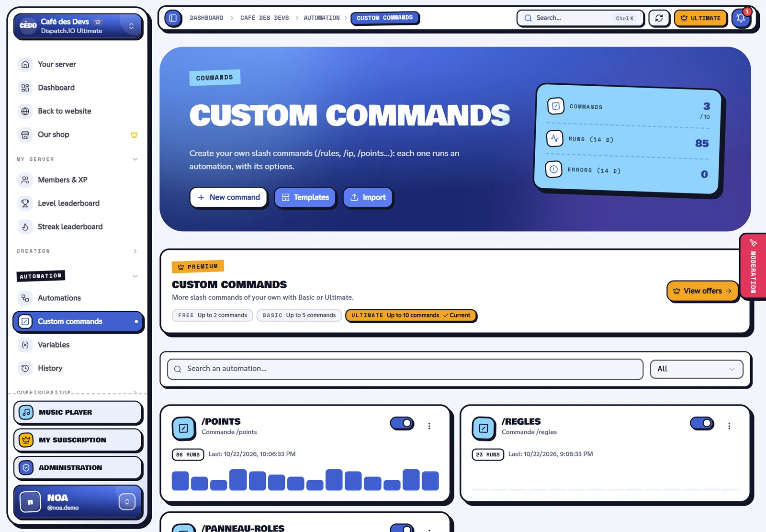
Task: Click the Variables icon in sidebar
Action: [x=25, y=345]
